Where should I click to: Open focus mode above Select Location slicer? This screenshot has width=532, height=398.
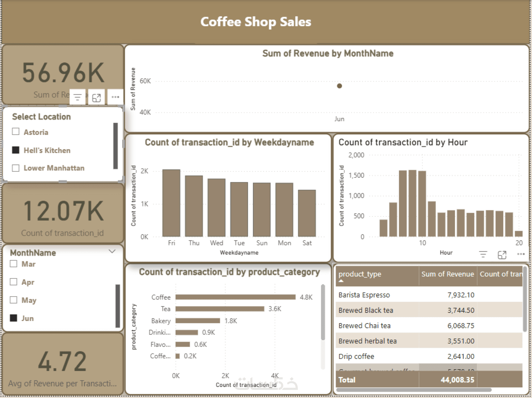tap(96, 97)
